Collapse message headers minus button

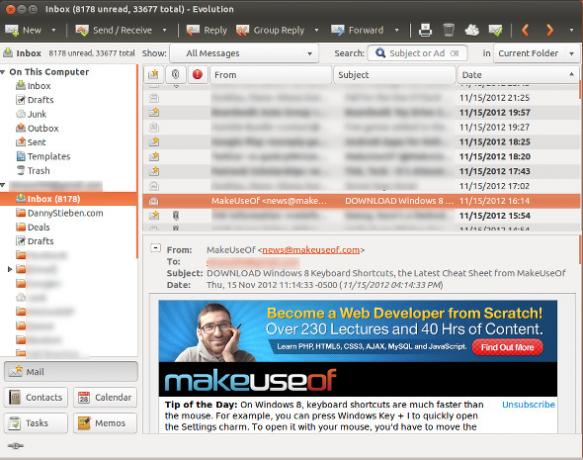[155, 248]
